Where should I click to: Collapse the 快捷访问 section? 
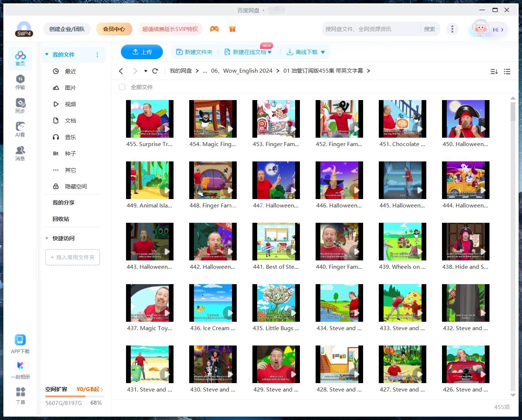point(47,238)
